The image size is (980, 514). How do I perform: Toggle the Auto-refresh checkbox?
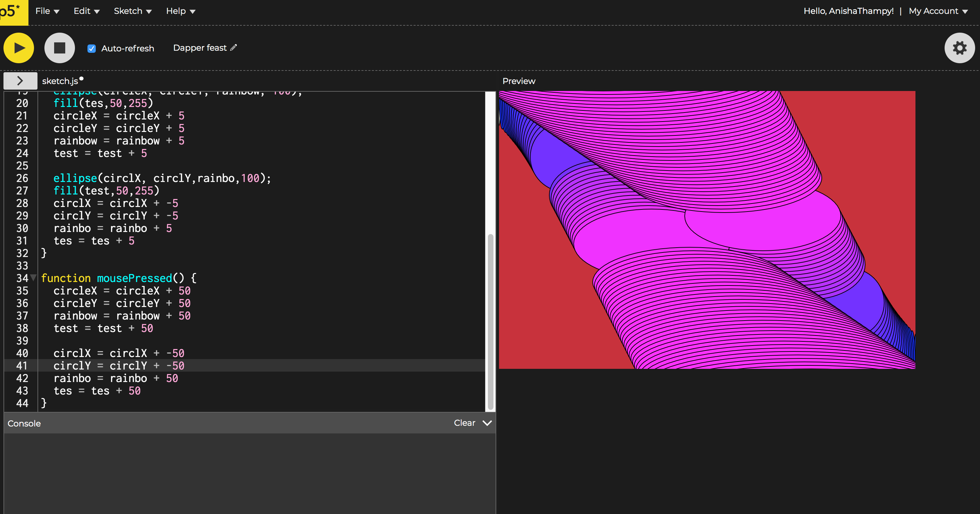[91, 48]
